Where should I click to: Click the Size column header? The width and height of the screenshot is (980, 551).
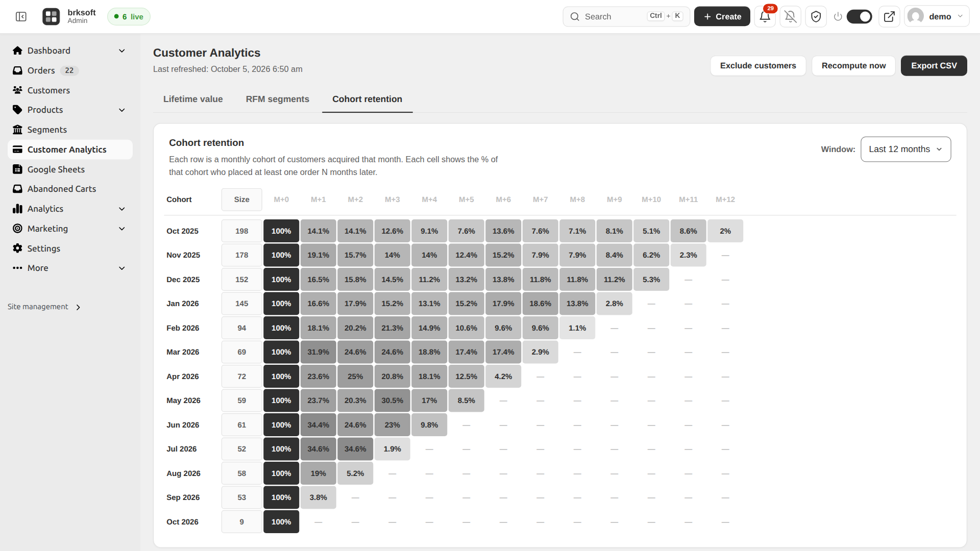click(x=241, y=199)
